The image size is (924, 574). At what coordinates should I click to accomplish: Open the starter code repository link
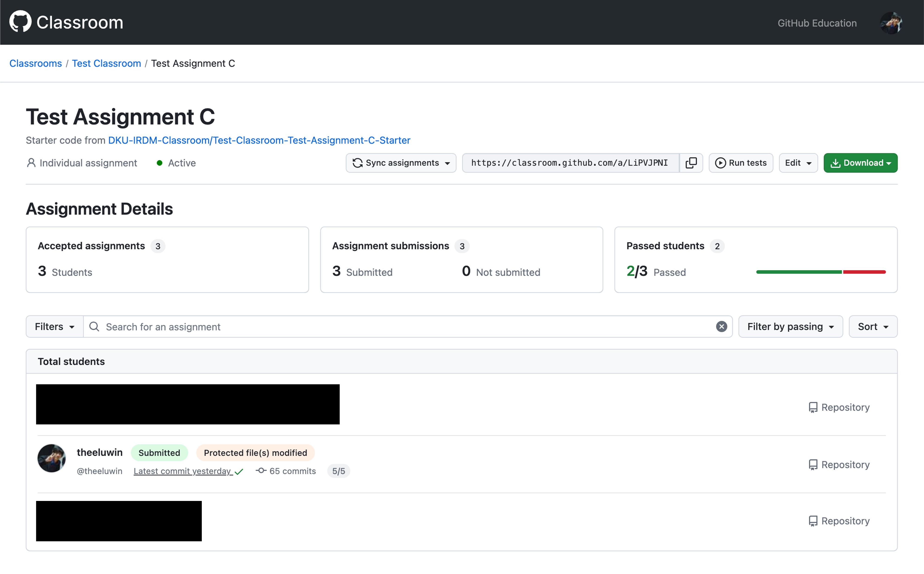click(x=259, y=140)
